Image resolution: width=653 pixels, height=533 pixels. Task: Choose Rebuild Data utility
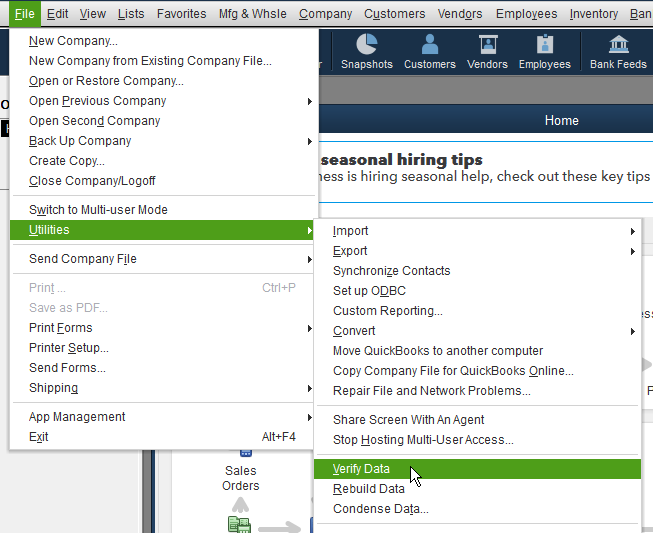[x=477, y=489]
